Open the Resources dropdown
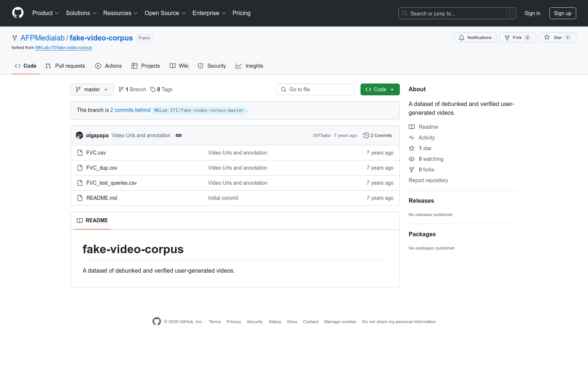This screenshot has width=588, height=368. pos(121,13)
